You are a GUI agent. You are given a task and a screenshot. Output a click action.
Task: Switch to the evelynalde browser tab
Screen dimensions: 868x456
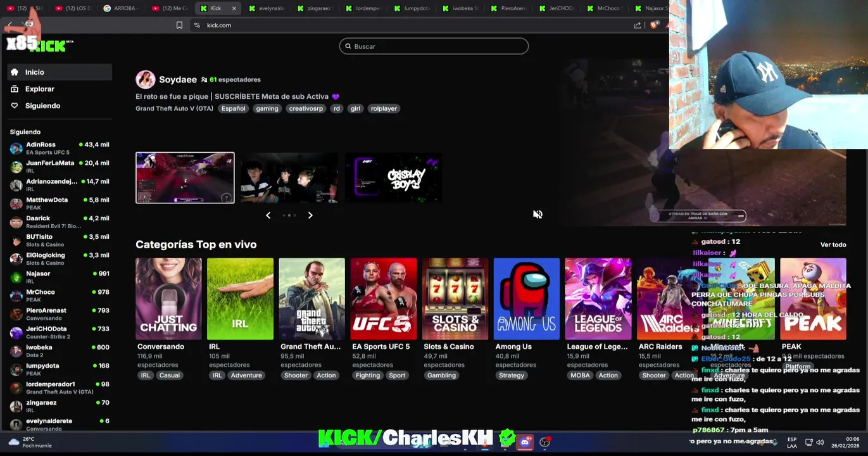267,8
